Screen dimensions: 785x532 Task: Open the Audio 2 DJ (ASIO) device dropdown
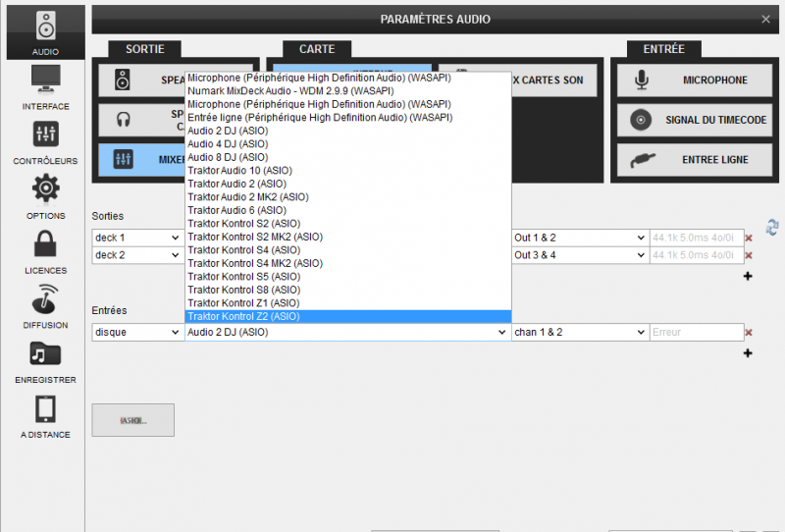(x=348, y=332)
